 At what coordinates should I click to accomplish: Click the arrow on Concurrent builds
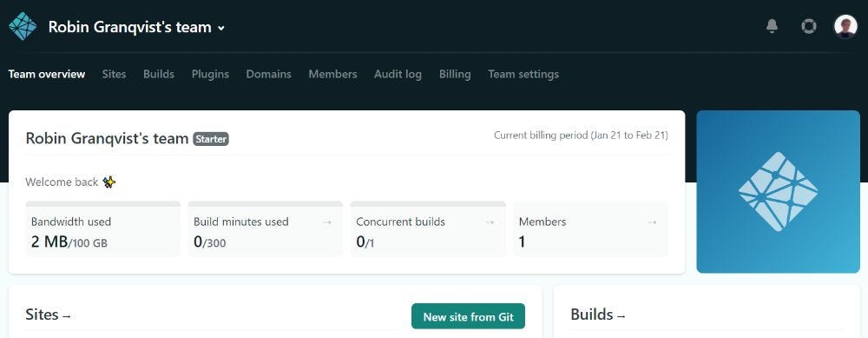tap(490, 222)
